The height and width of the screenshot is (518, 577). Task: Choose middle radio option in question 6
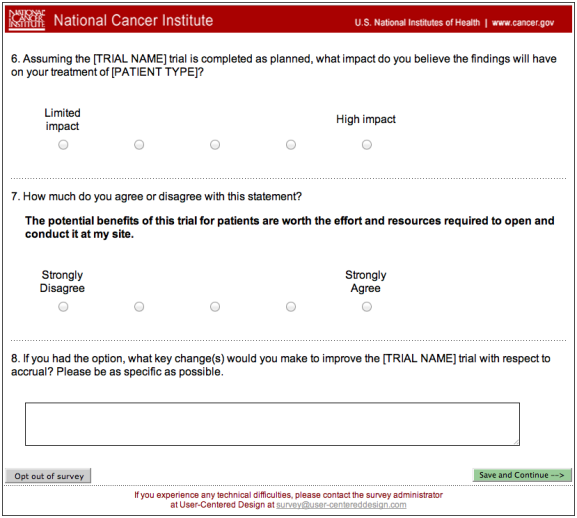pos(215,145)
